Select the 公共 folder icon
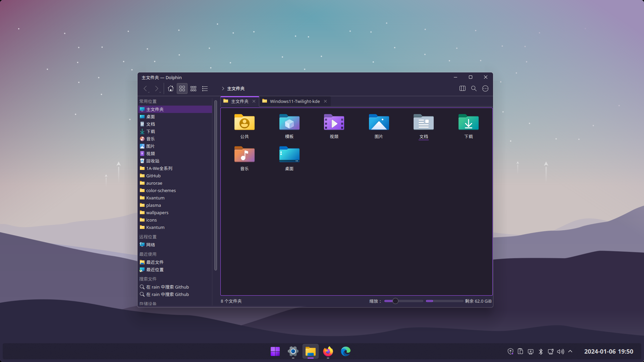 tap(245, 122)
